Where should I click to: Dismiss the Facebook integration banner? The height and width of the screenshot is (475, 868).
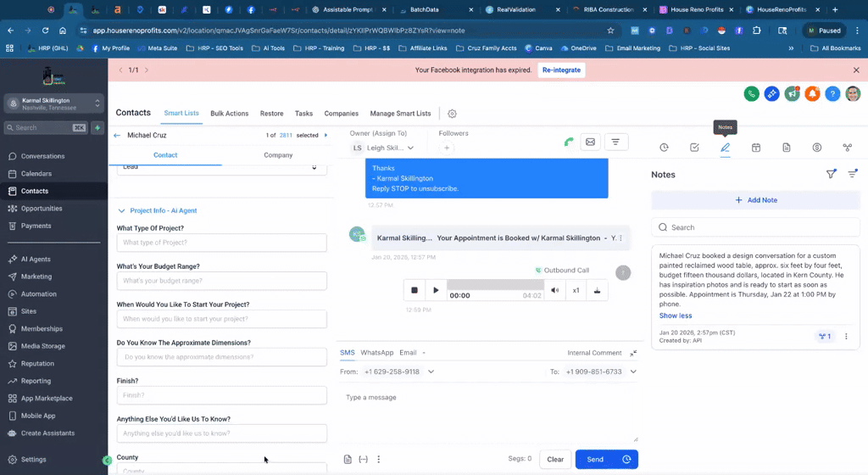click(x=856, y=70)
